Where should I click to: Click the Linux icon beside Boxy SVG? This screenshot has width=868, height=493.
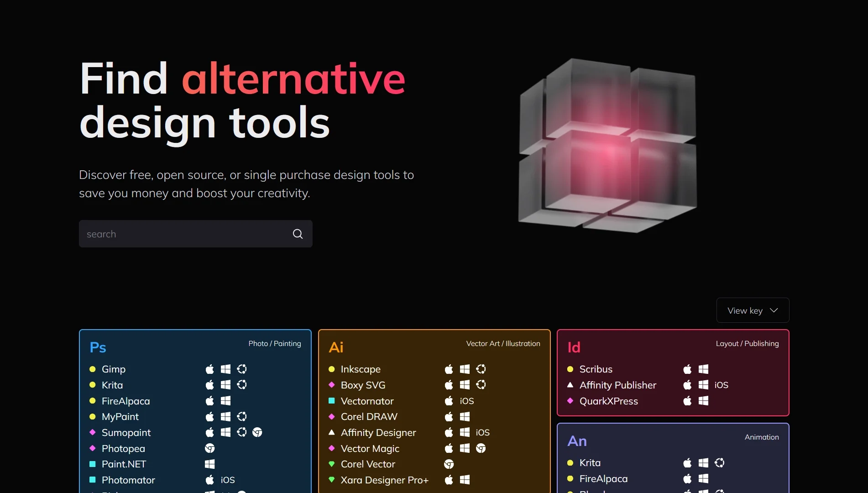(481, 385)
